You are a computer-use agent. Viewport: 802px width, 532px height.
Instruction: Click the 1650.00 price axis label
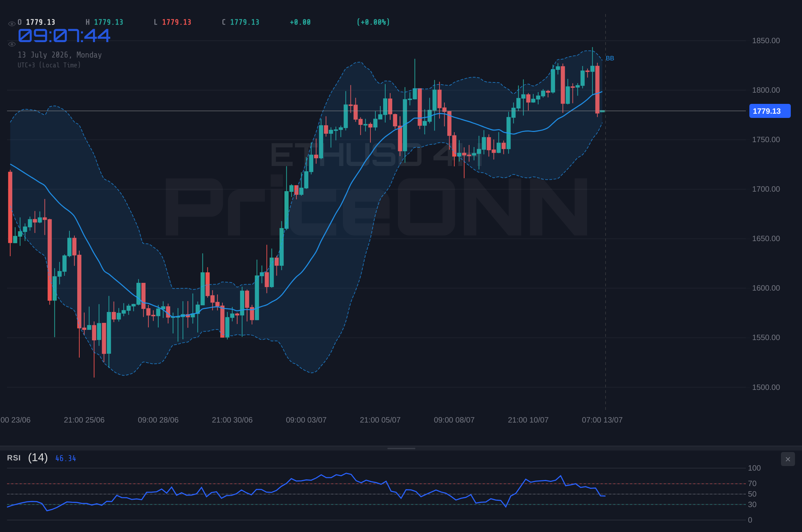766,239
